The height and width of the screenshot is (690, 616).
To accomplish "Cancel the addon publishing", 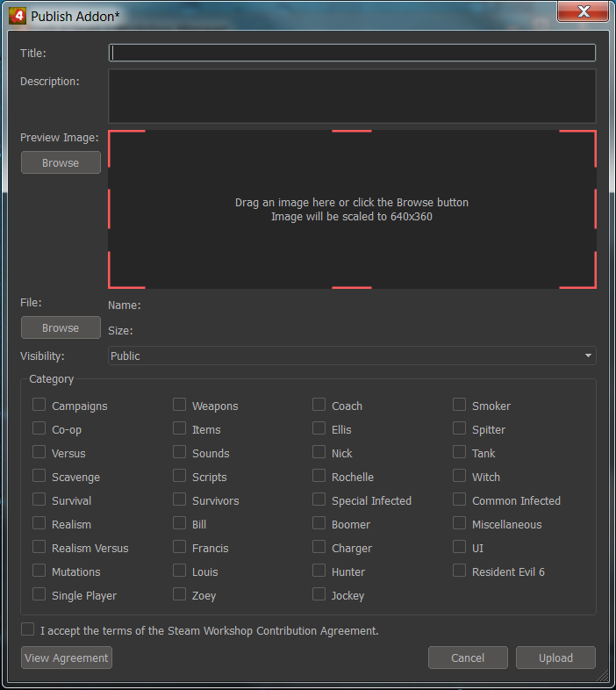I will (468, 658).
